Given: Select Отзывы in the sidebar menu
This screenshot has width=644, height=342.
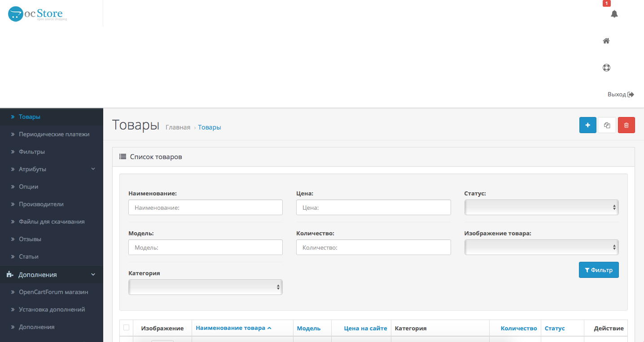Looking at the screenshot, I should tap(30, 239).
